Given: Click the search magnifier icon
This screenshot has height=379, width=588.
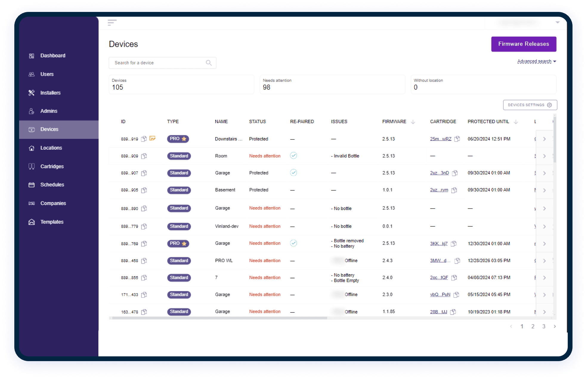Looking at the screenshot, I should tap(209, 63).
